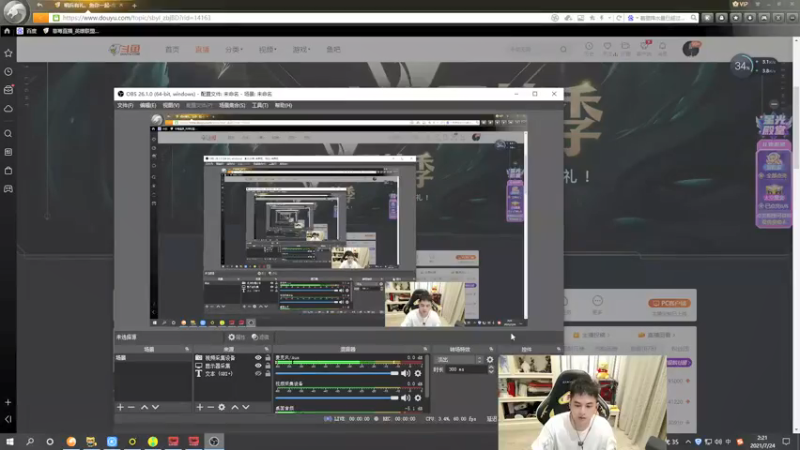Open the game controller icon in browser sidebar
The height and width of the screenshot is (450, 800).
pos(8,189)
